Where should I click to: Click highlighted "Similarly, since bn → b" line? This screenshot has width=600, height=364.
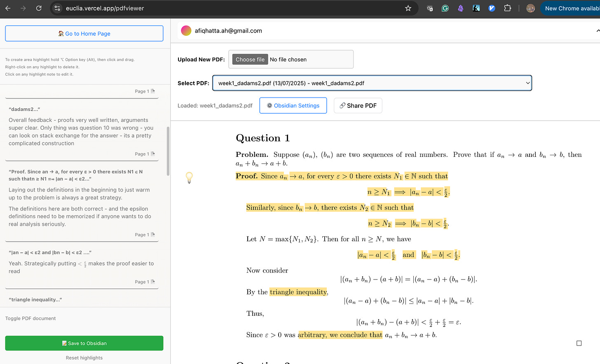[330, 208]
